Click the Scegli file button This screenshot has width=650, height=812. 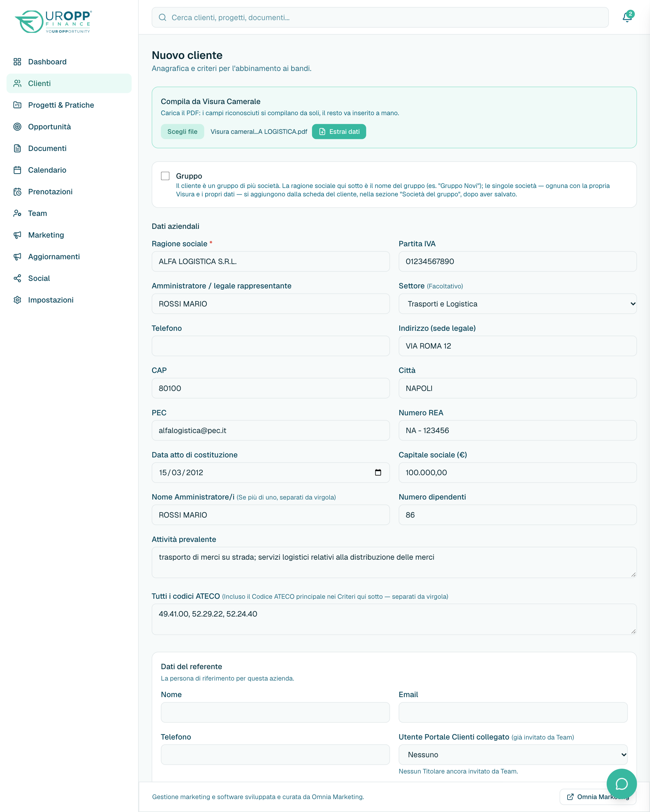click(x=182, y=131)
